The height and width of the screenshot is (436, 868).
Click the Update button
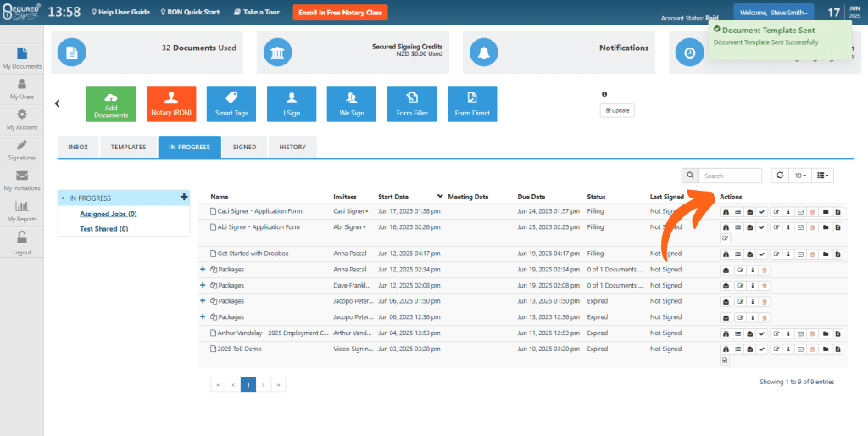click(617, 110)
